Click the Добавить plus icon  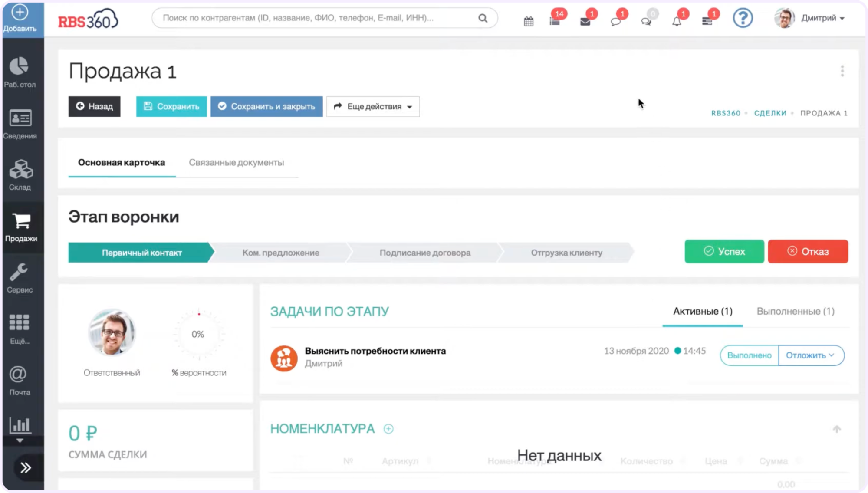tap(20, 13)
